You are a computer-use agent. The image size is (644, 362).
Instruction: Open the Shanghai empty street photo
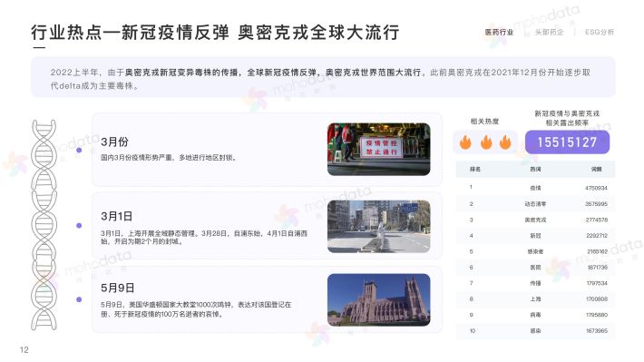[378, 227]
